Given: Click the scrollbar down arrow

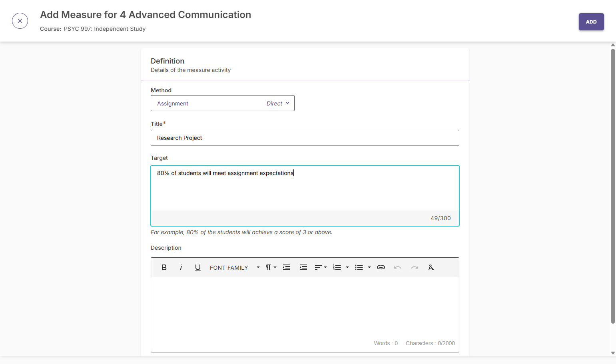Looking at the screenshot, I should [x=613, y=353].
